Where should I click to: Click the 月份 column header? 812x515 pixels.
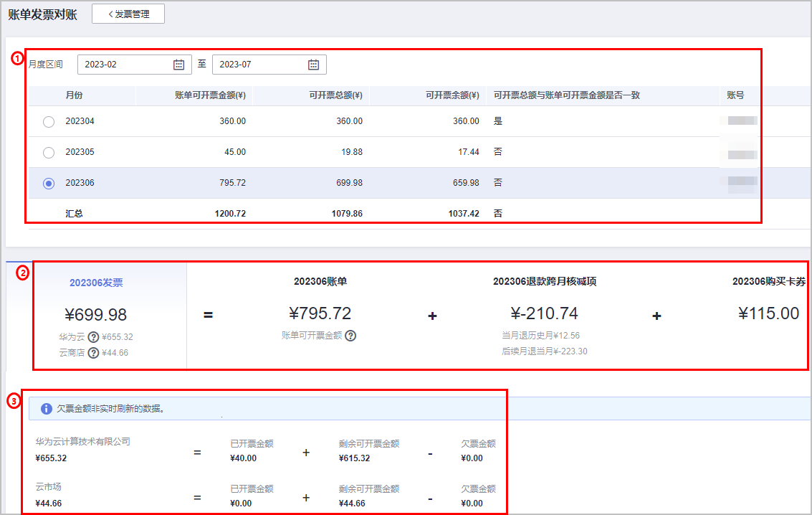(74, 95)
